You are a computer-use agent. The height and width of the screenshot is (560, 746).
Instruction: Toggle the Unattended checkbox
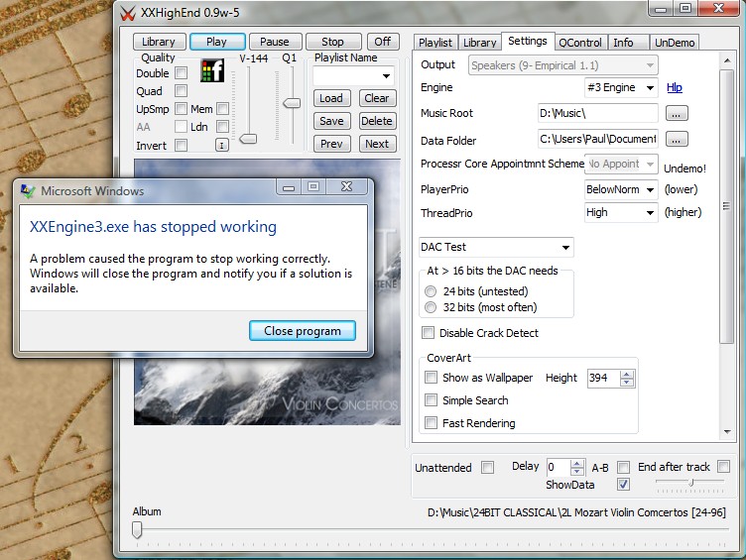click(487, 467)
